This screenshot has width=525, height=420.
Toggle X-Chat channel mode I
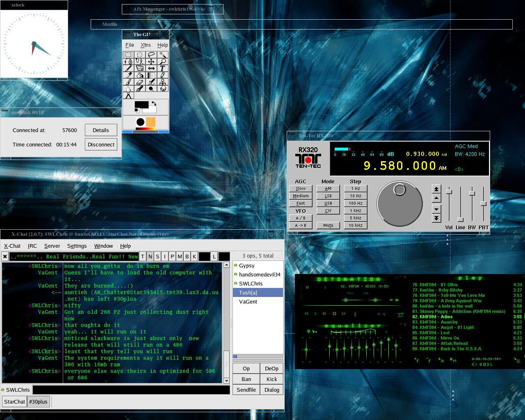click(165, 256)
